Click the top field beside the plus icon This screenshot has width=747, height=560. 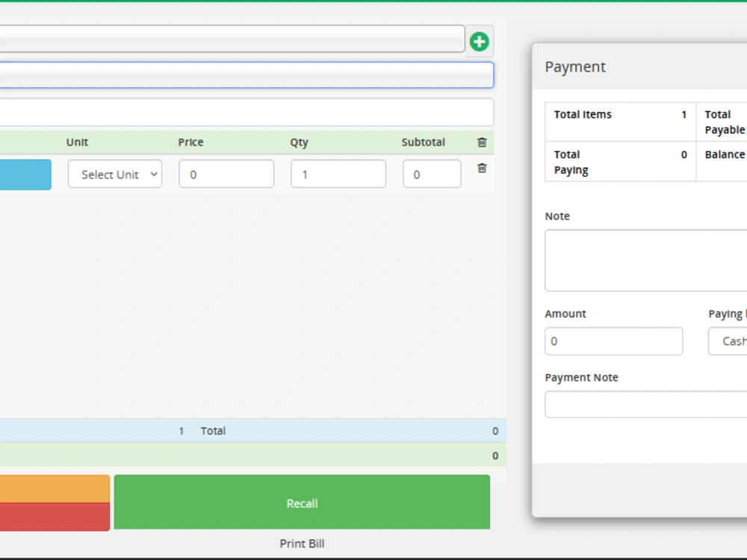[x=232, y=39]
